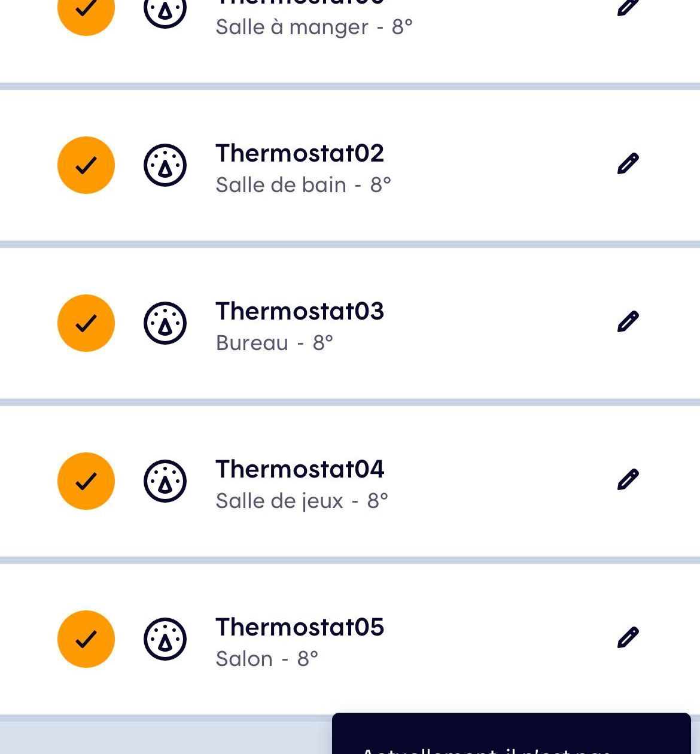Open the Thermostat02 list entry
This screenshot has width=700, height=754.
(350, 165)
